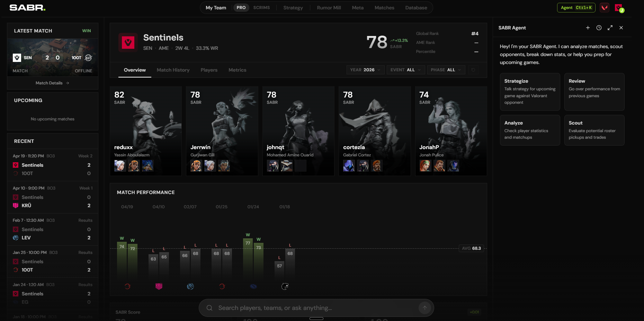Click the 57 bar on 01/18 chart
Image resolution: width=644 pixels, height=321 pixels.
click(x=279, y=270)
